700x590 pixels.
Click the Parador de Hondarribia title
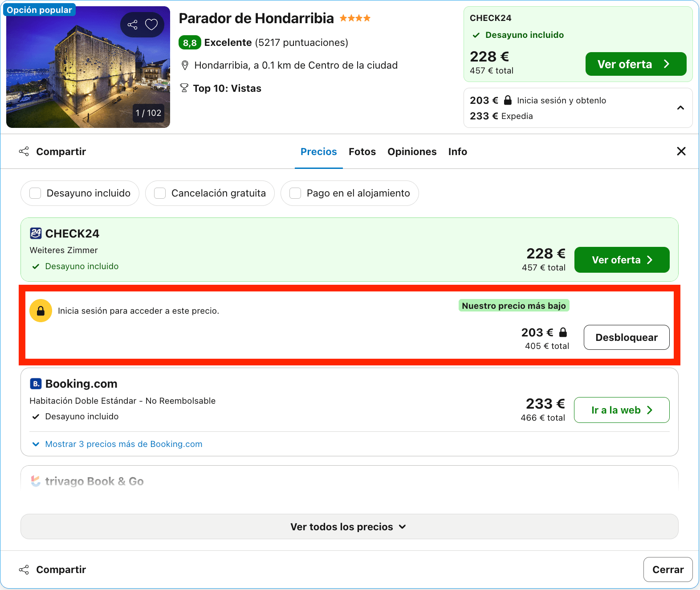click(256, 18)
